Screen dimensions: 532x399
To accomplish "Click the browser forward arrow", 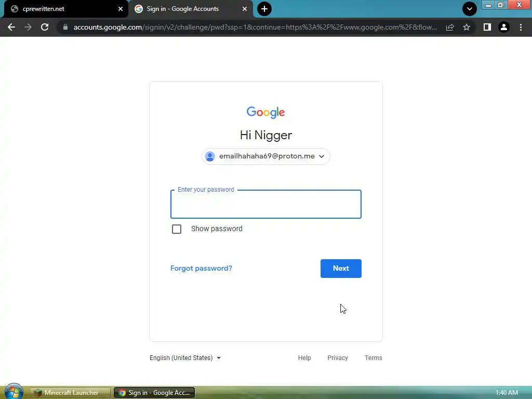I will click(x=28, y=27).
